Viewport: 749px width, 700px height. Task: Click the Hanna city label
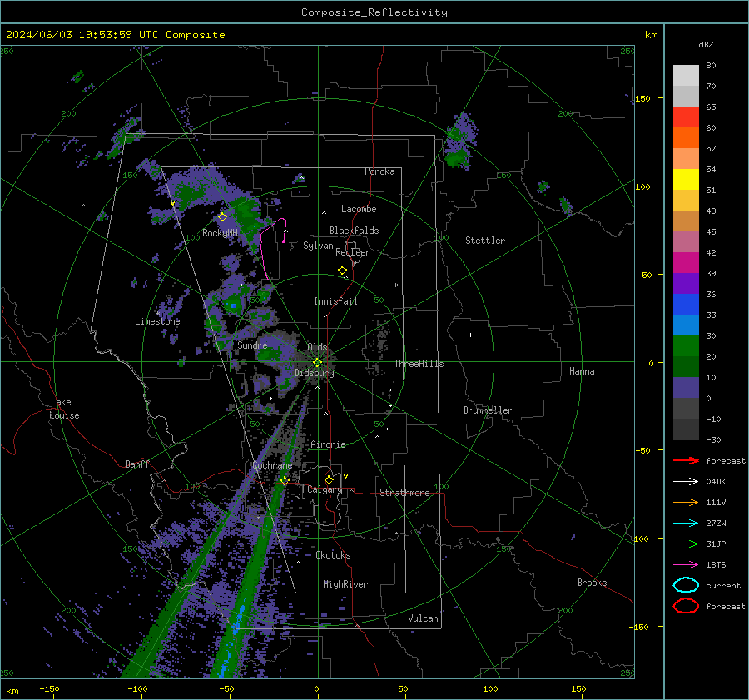click(582, 371)
